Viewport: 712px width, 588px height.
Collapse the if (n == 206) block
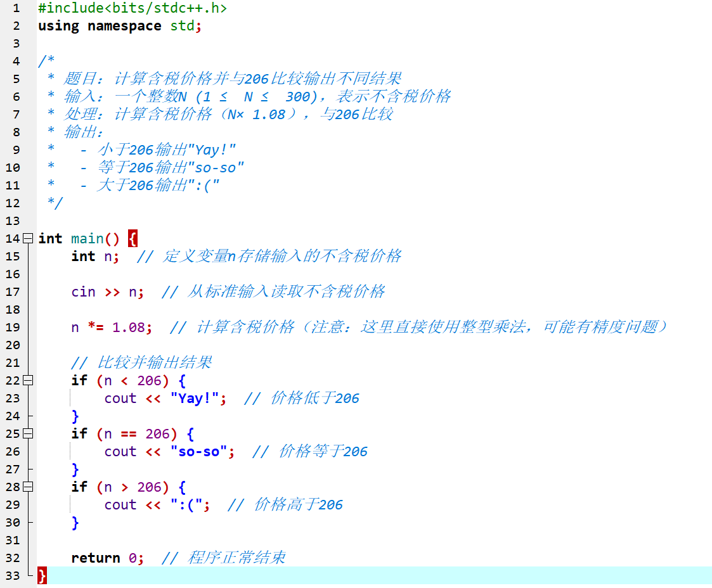(x=28, y=433)
